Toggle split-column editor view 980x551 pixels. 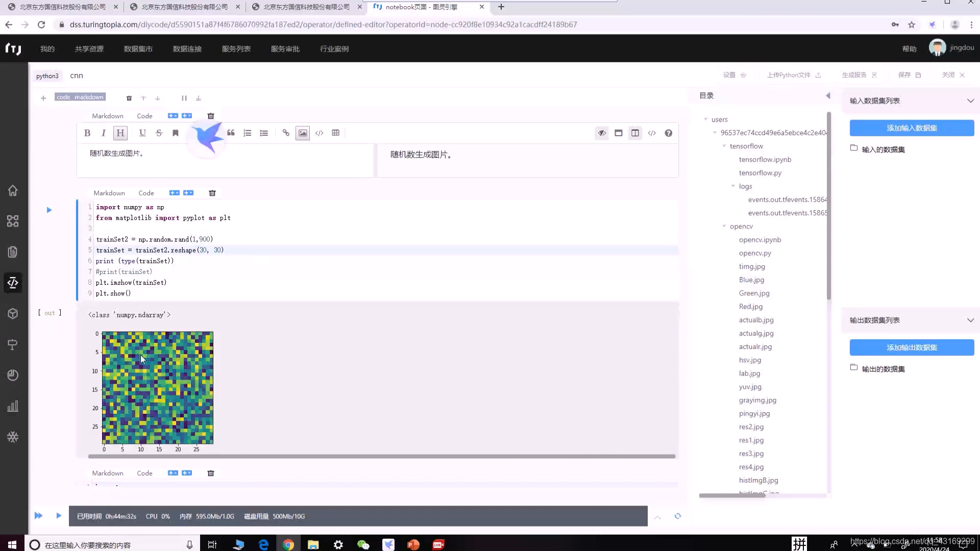tap(635, 133)
